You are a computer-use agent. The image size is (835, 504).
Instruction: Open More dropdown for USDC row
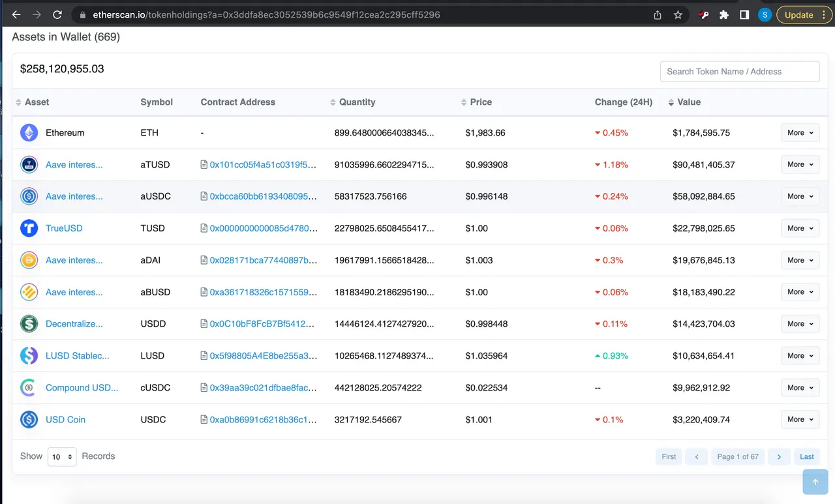[800, 420]
